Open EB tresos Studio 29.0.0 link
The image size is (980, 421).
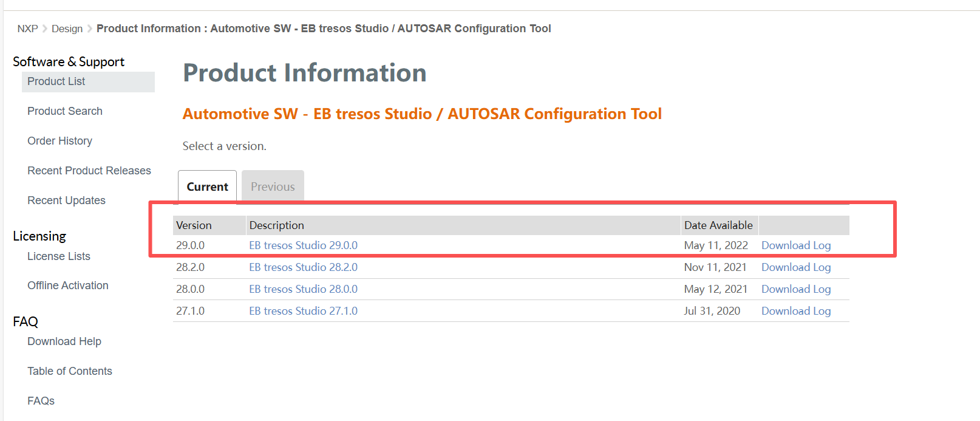pyautogui.click(x=303, y=245)
